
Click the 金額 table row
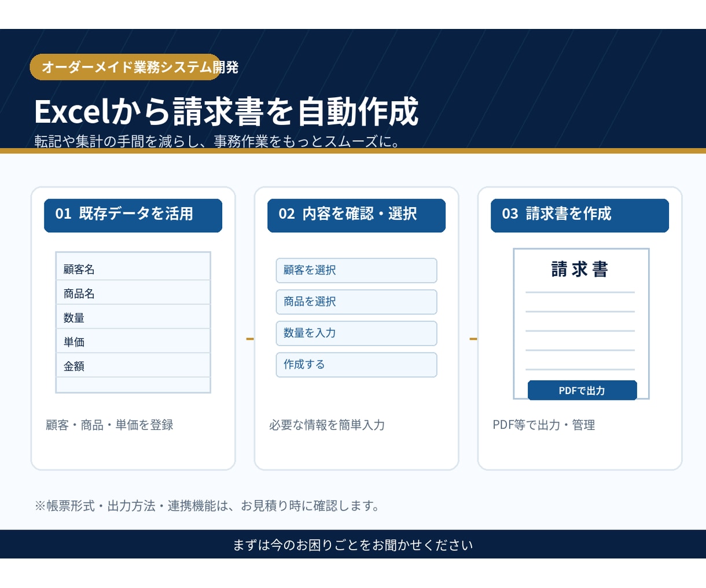click(x=133, y=366)
